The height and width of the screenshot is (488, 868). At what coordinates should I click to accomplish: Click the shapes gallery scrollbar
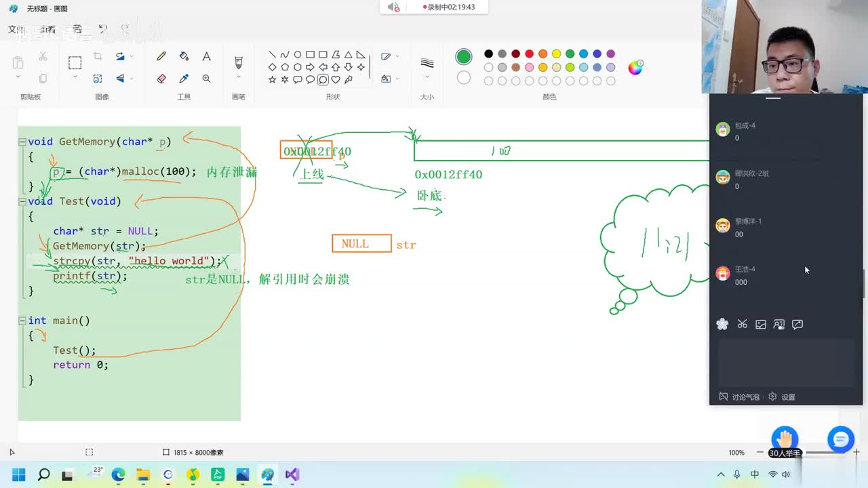pos(370,67)
